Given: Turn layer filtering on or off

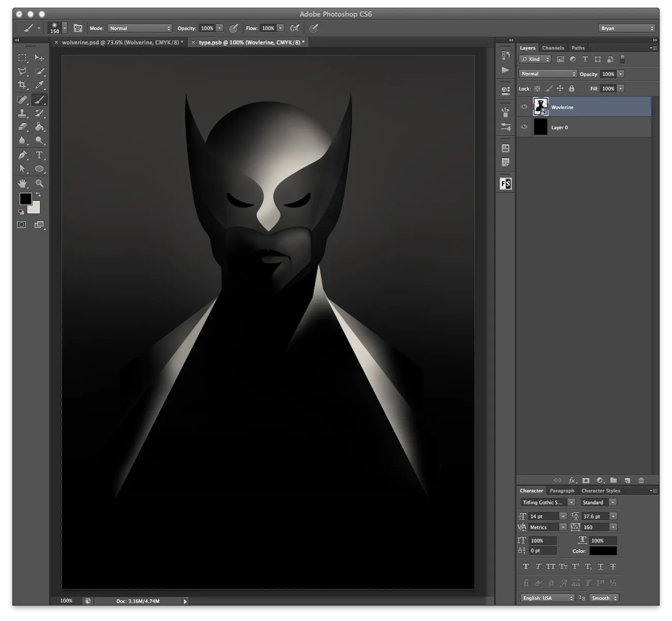Looking at the screenshot, I should coord(622,59).
